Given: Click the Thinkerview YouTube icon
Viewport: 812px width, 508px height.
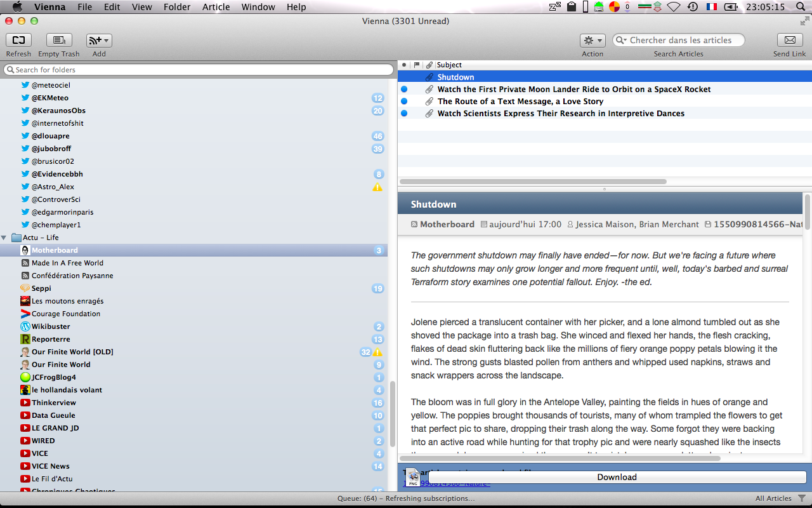Looking at the screenshot, I should click(x=25, y=403).
